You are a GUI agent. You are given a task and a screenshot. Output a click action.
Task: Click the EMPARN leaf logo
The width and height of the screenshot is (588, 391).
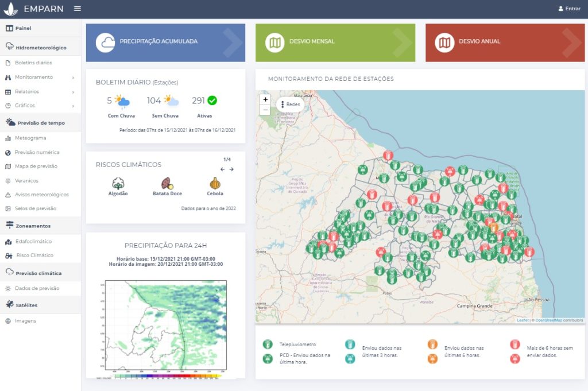click(x=10, y=9)
